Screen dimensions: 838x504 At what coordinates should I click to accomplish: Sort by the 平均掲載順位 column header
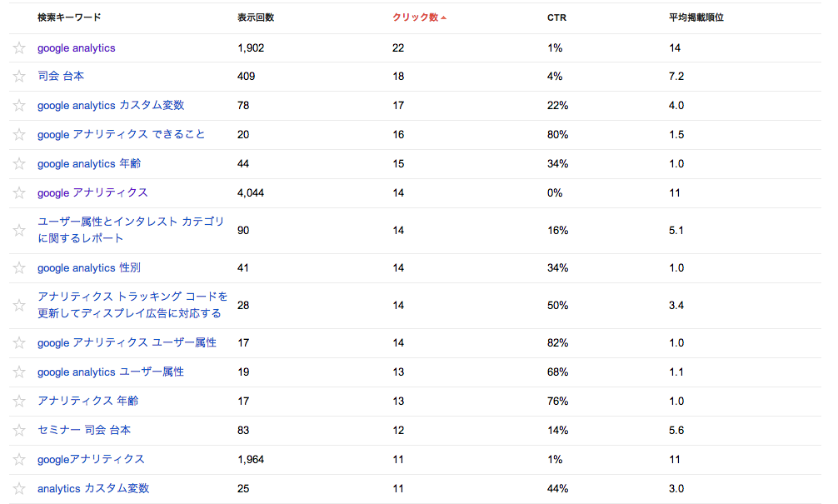coord(696,17)
